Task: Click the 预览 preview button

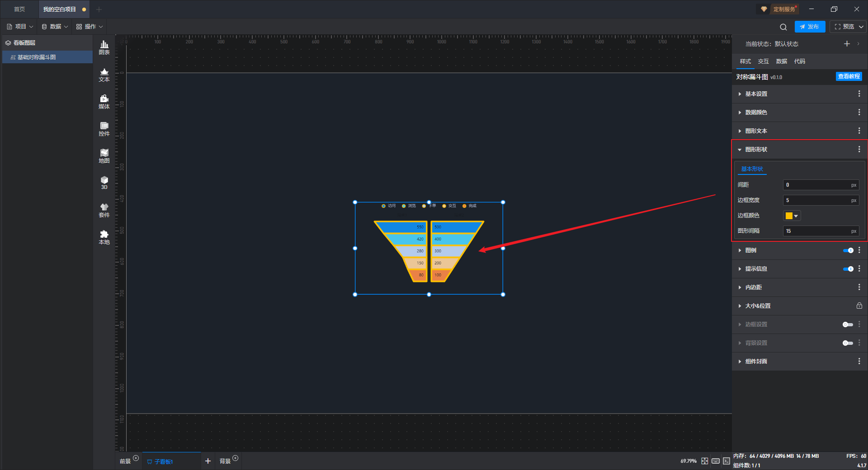Action: [844, 27]
